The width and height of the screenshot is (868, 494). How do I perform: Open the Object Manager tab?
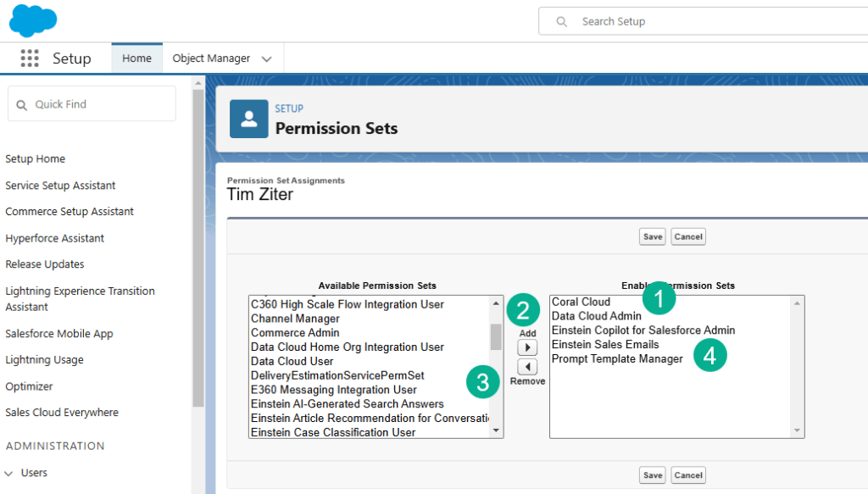pos(211,58)
